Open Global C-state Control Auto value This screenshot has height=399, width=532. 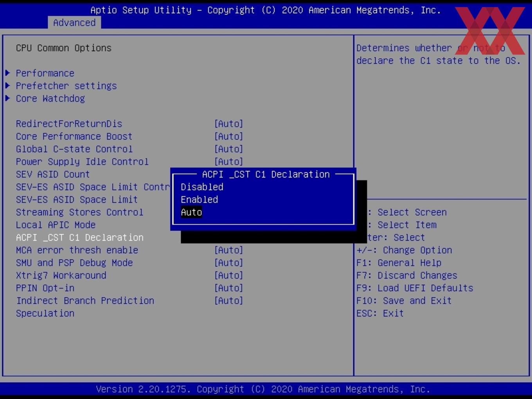click(228, 149)
